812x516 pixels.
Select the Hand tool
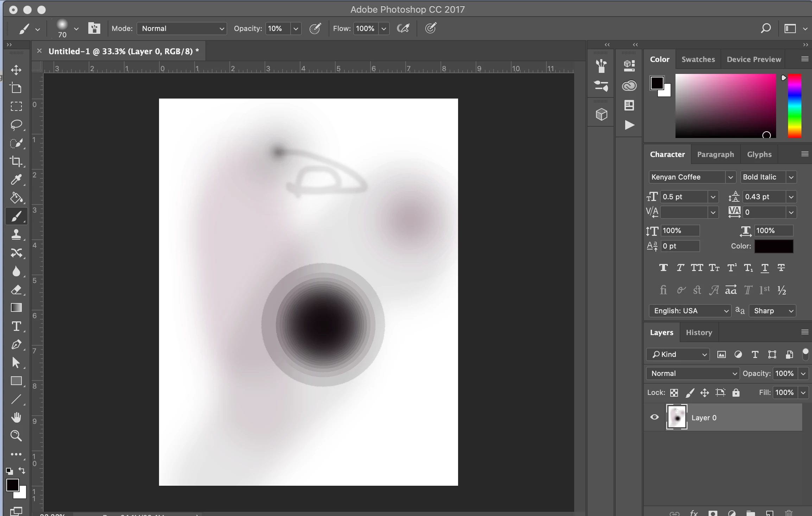16,417
